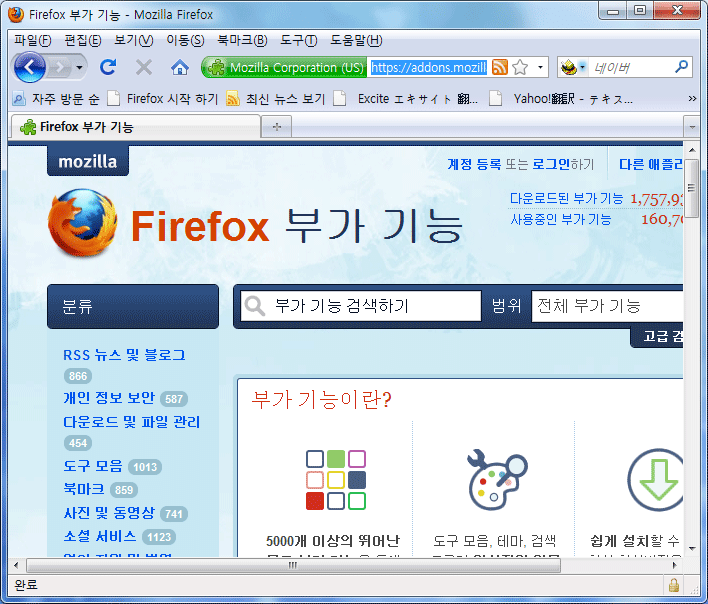
Task: Open the 도구 모음 category
Action: coord(93,465)
